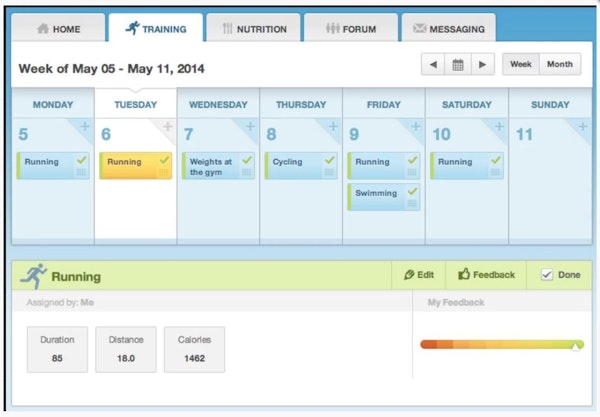This screenshot has height=417, width=600.
Task: Add workout on Sunday plus icon
Action: (x=582, y=127)
